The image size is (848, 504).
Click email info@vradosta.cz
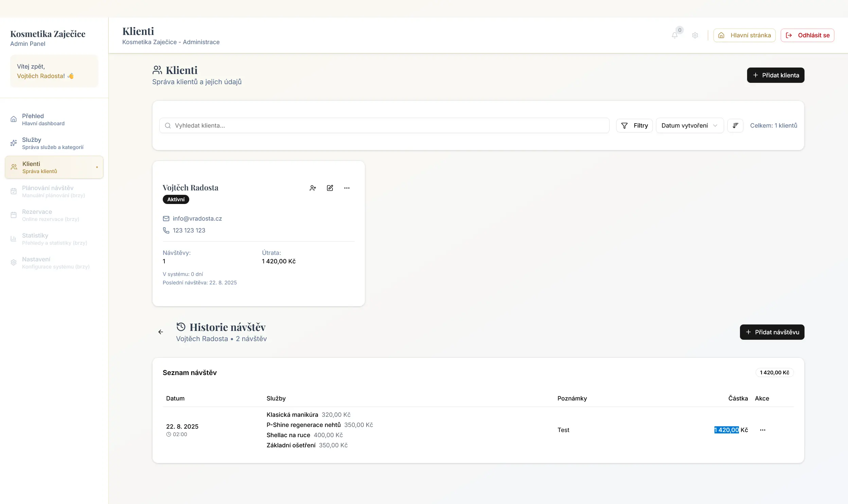[x=197, y=218]
